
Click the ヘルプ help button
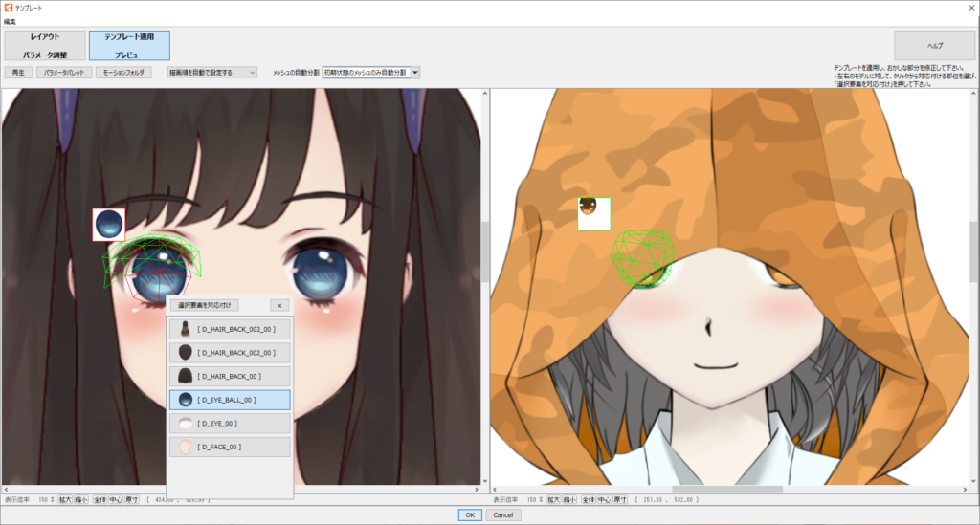tap(935, 46)
